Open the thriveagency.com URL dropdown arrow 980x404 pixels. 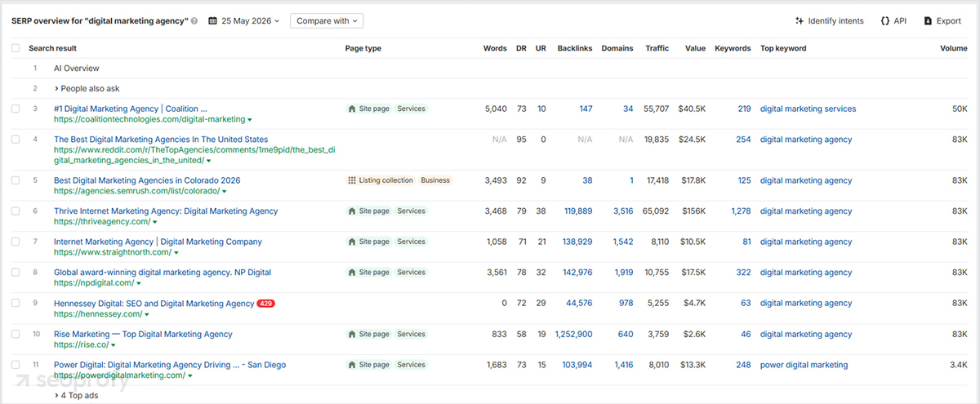pos(154,222)
